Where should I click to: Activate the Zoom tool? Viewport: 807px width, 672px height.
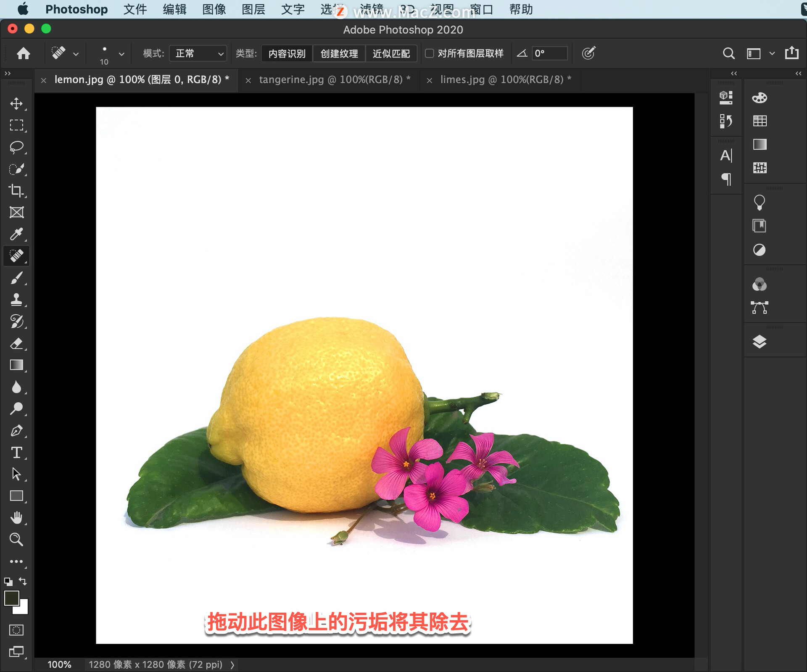17,539
